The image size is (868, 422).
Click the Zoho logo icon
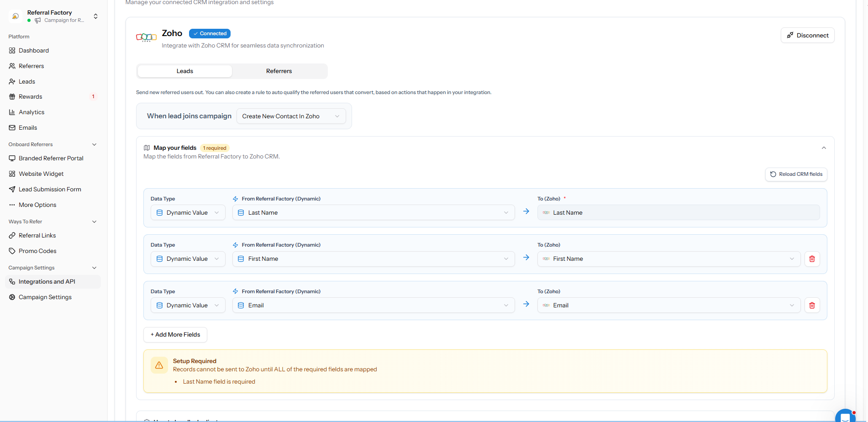pyautogui.click(x=146, y=37)
